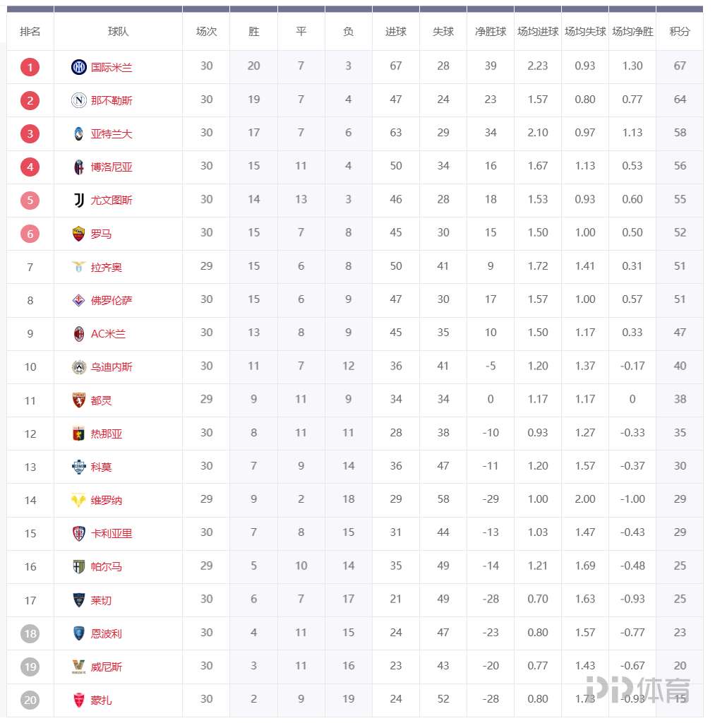Click the Napoli club crest icon
The width and height of the screenshot is (715, 728).
[79, 101]
